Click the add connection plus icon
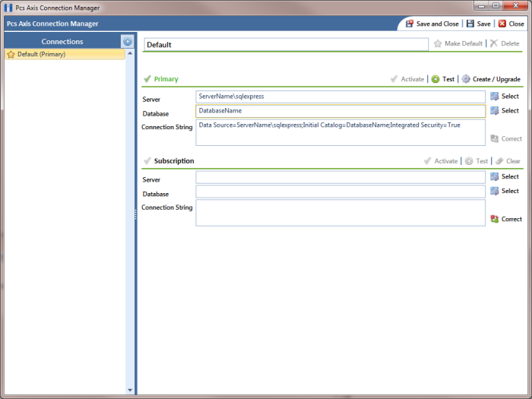 pos(128,41)
